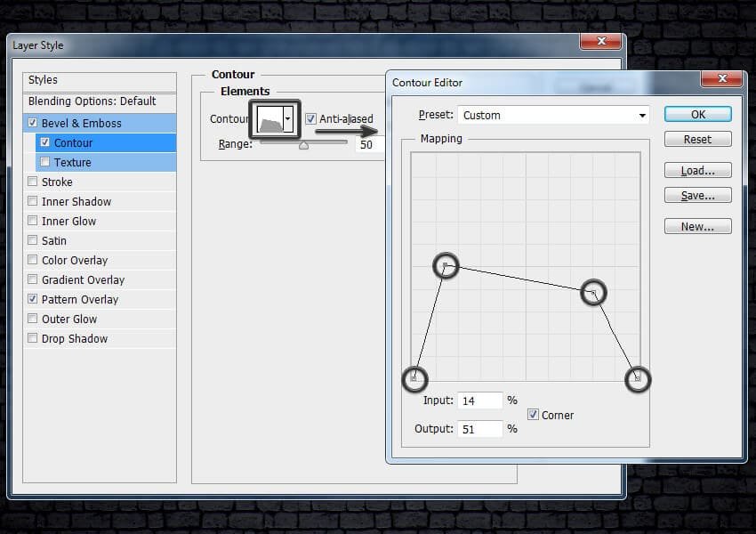Select the bottom-left curve endpoint

coord(414,379)
